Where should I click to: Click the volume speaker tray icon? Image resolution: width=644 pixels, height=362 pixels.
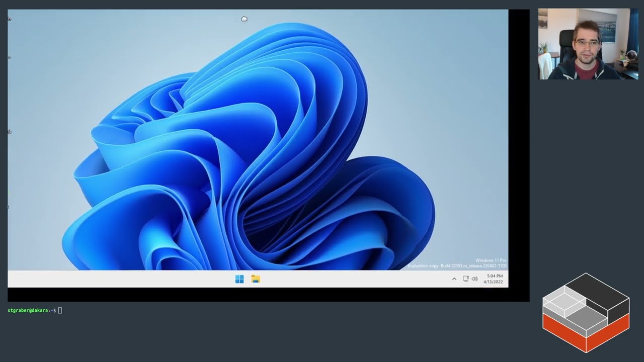[x=474, y=279]
